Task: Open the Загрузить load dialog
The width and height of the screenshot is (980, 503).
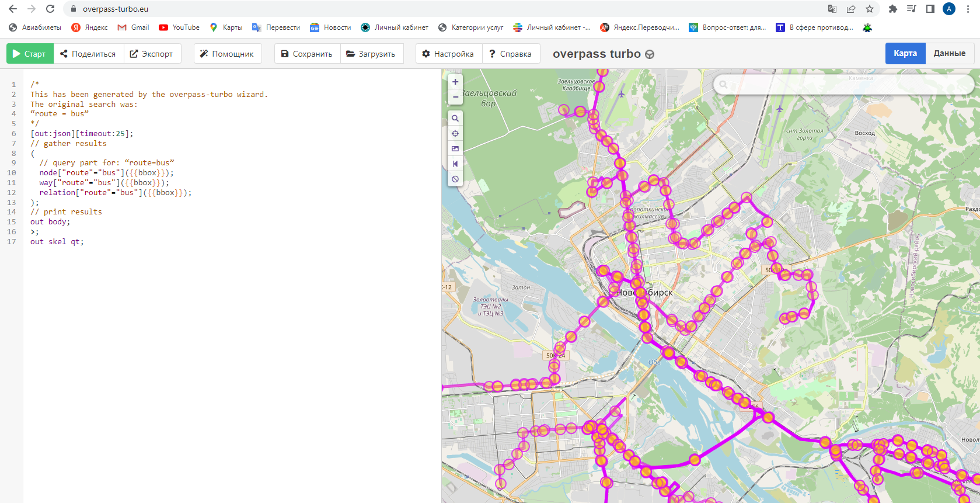Action: pyautogui.click(x=371, y=54)
